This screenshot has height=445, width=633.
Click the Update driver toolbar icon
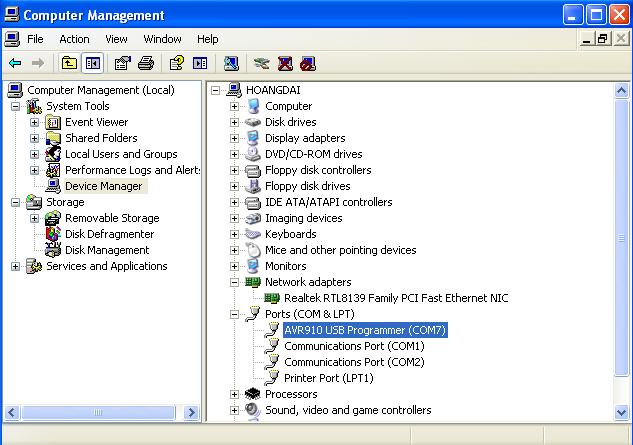(x=261, y=63)
